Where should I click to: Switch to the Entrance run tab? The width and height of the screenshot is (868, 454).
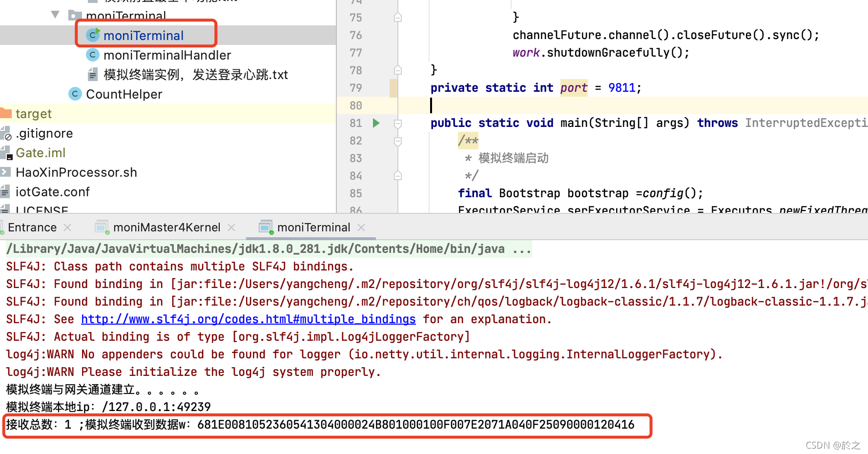tap(32, 227)
